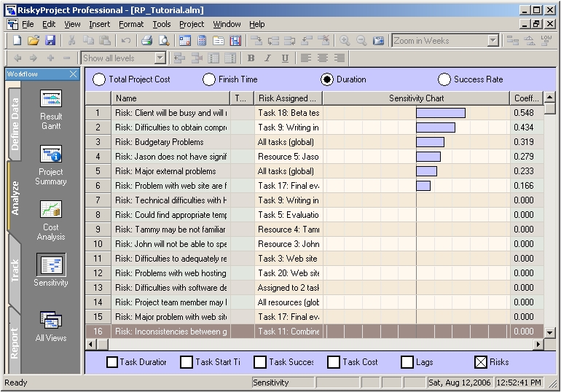
Task: Align text right
Action: click(340, 58)
